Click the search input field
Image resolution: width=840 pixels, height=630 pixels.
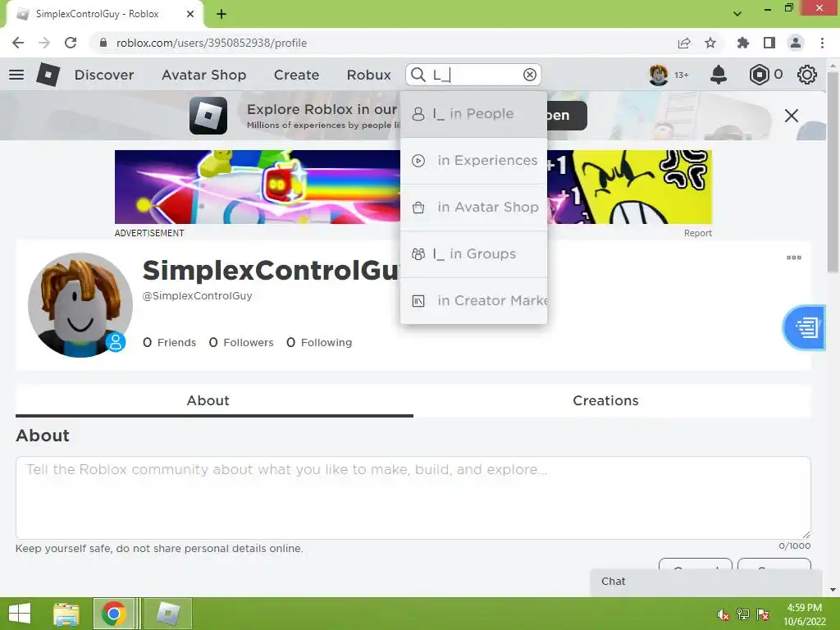click(x=475, y=75)
